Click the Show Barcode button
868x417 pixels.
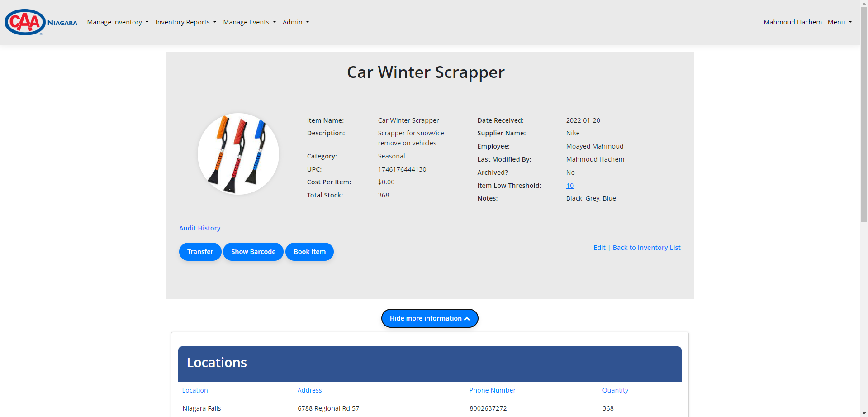[x=253, y=252]
